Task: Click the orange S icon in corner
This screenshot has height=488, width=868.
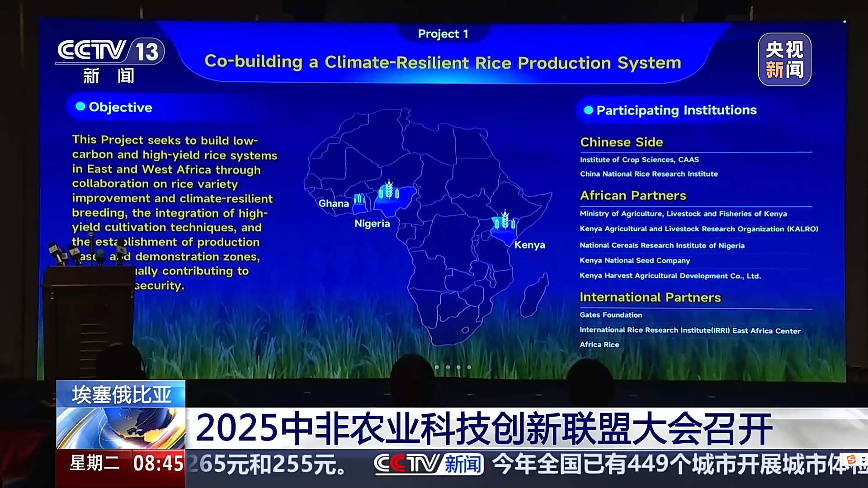Action: tap(851, 460)
